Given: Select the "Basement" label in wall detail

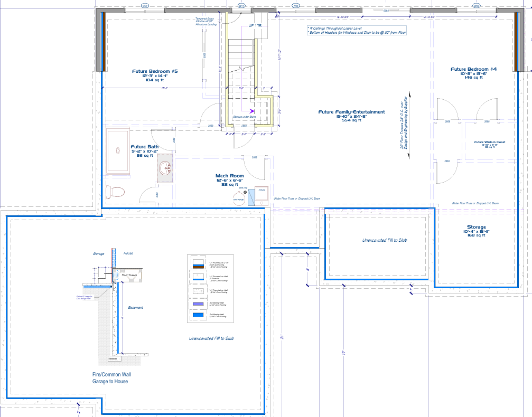Looking at the screenshot, I should [135, 308].
